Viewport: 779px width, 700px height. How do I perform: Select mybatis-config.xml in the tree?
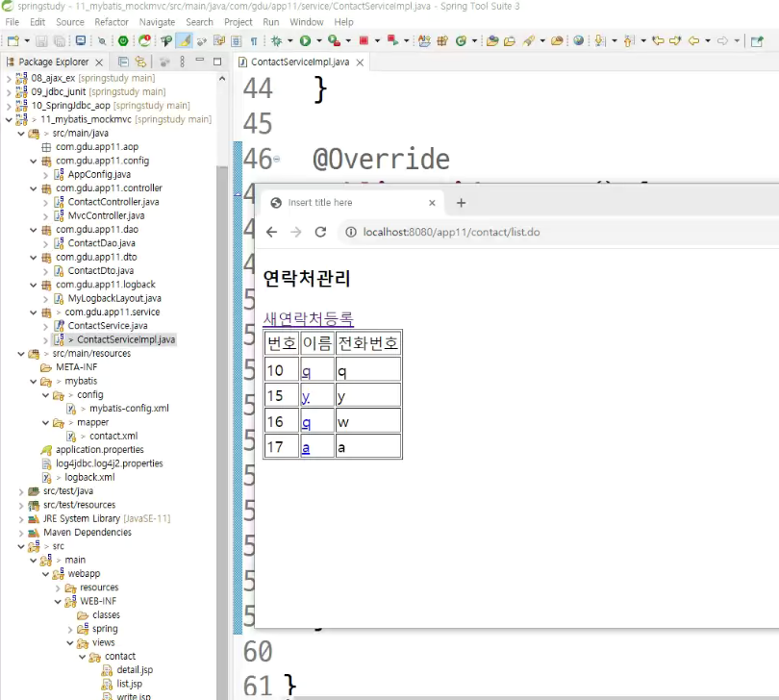129,408
